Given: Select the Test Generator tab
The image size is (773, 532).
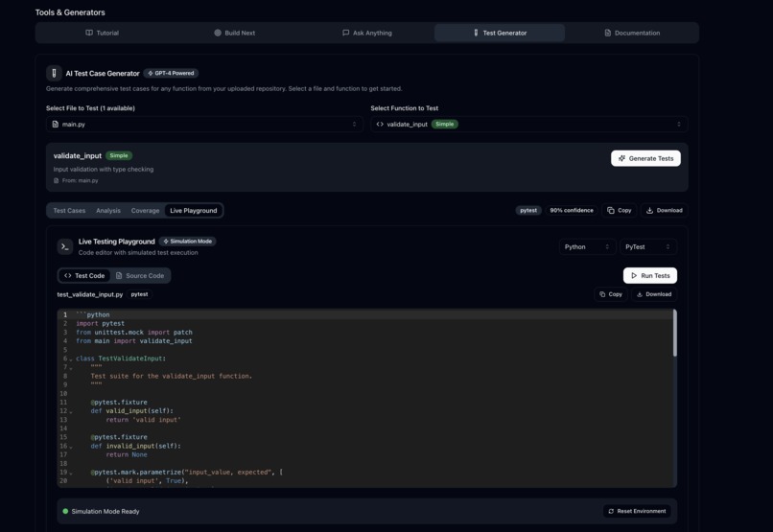Looking at the screenshot, I should coord(500,33).
